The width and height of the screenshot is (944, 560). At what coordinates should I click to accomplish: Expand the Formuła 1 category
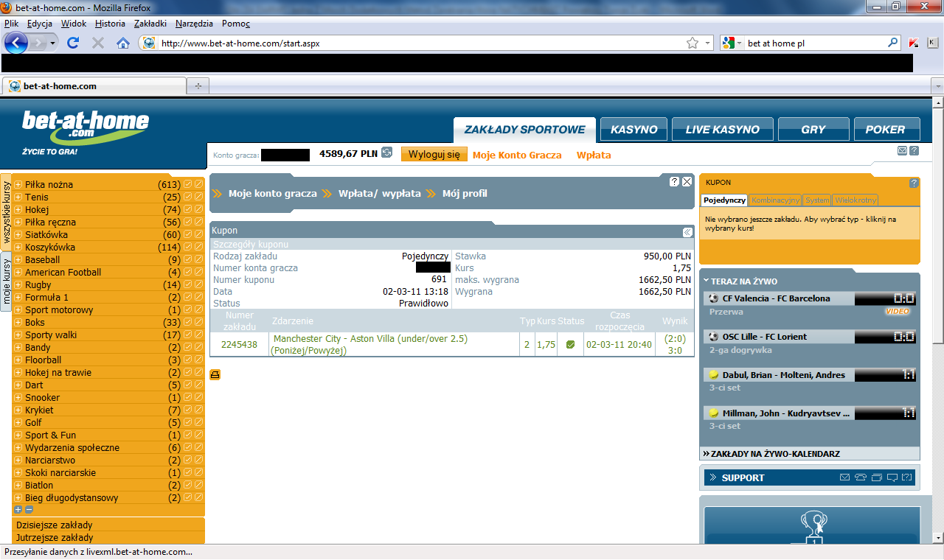point(18,297)
